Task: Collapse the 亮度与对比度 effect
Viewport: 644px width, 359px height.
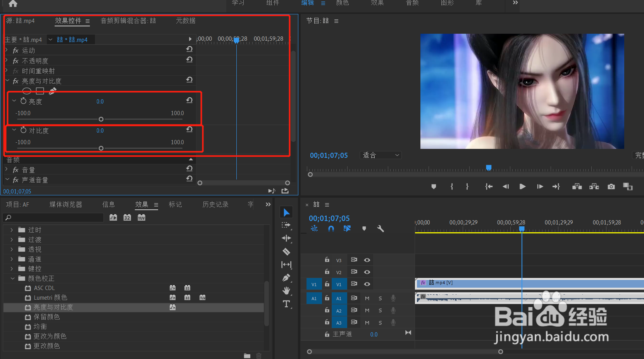Action: (x=7, y=81)
